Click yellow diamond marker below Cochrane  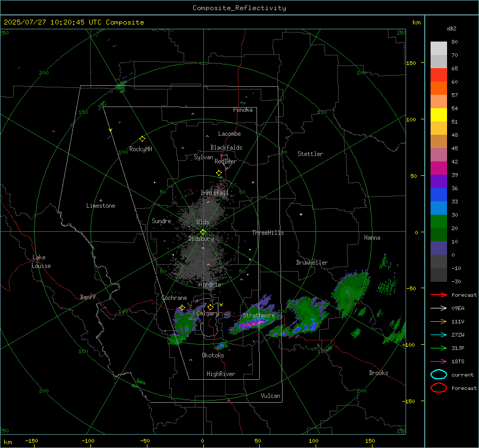click(x=182, y=307)
